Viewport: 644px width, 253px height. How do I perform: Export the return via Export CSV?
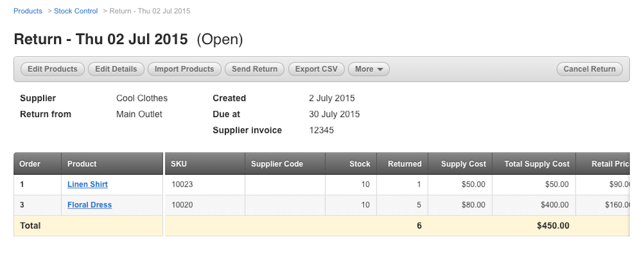[316, 69]
